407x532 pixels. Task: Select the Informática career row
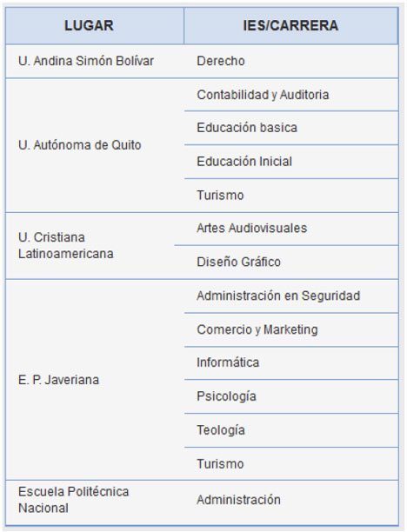291,362
